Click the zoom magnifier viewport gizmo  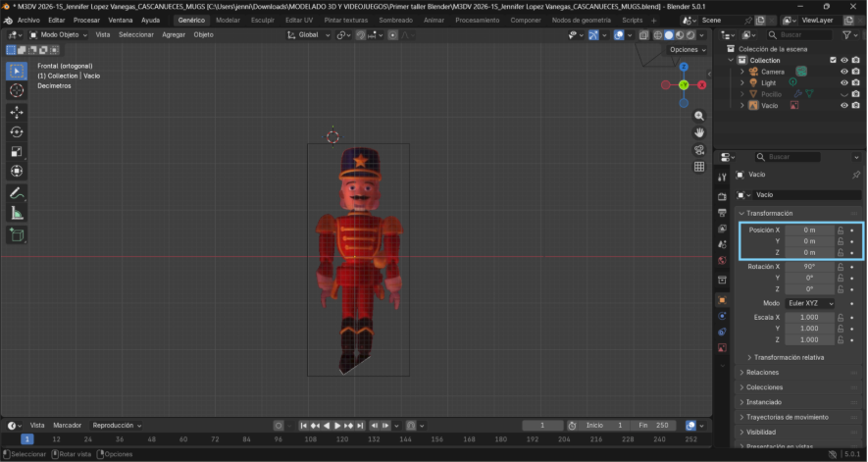699,114
